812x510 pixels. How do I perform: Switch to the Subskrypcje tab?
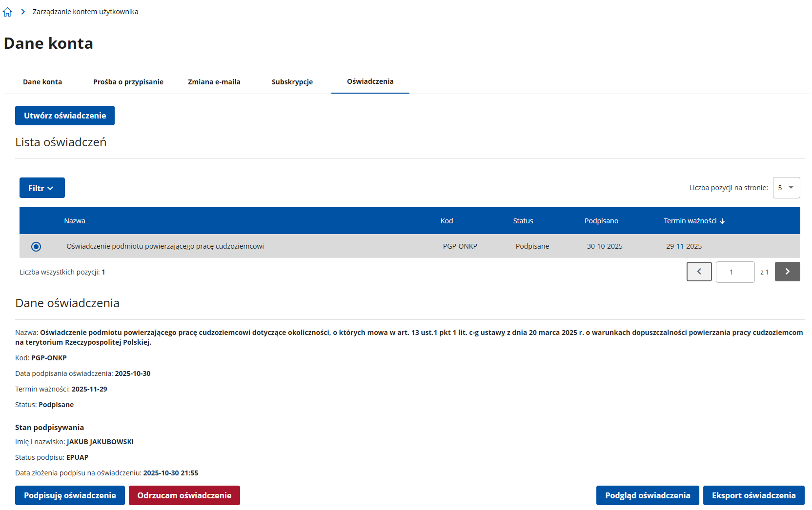point(292,82)
